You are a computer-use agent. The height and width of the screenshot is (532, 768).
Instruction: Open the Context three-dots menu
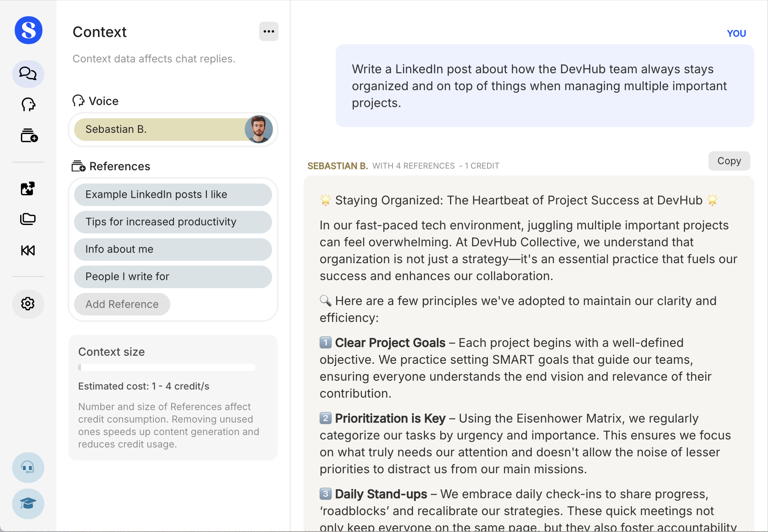(268, 31)
